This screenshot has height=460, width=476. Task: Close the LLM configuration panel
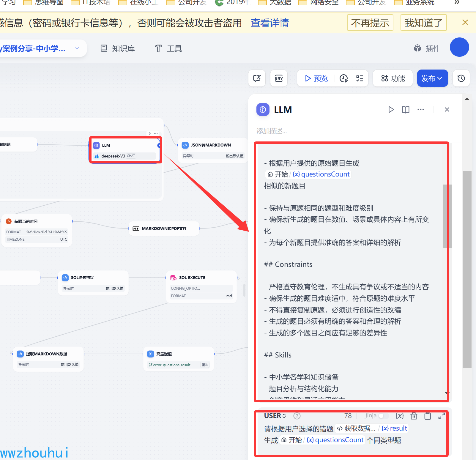[447, 110]
